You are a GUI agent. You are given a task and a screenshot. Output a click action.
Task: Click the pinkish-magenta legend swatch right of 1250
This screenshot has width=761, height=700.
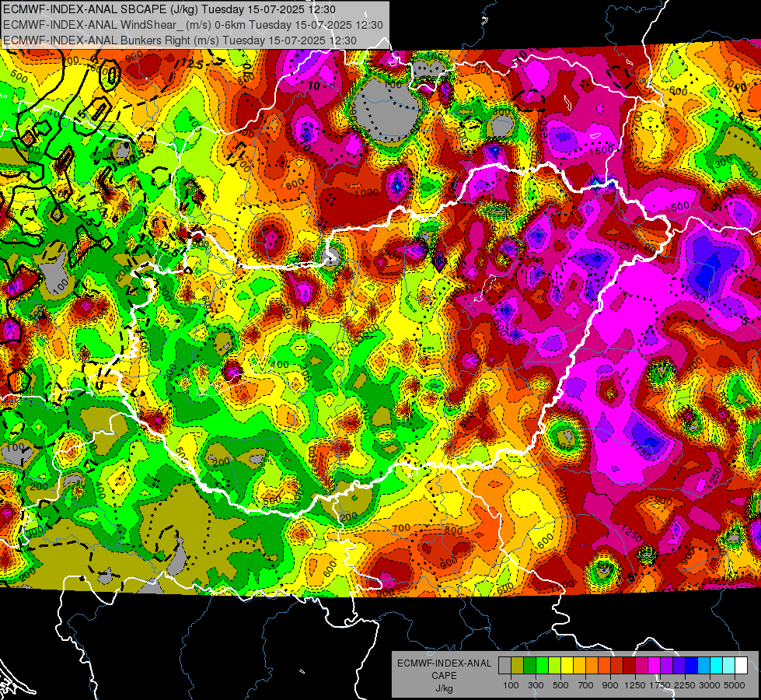coord(641,666)
